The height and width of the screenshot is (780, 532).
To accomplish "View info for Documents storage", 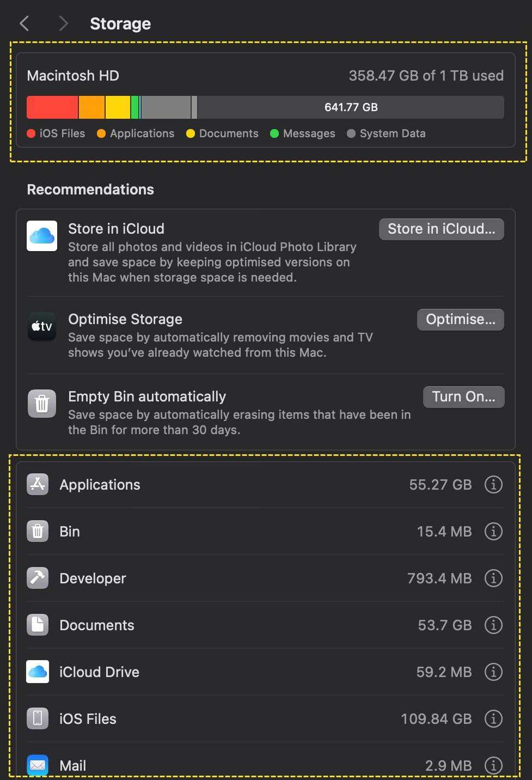I will click(493, 625).
